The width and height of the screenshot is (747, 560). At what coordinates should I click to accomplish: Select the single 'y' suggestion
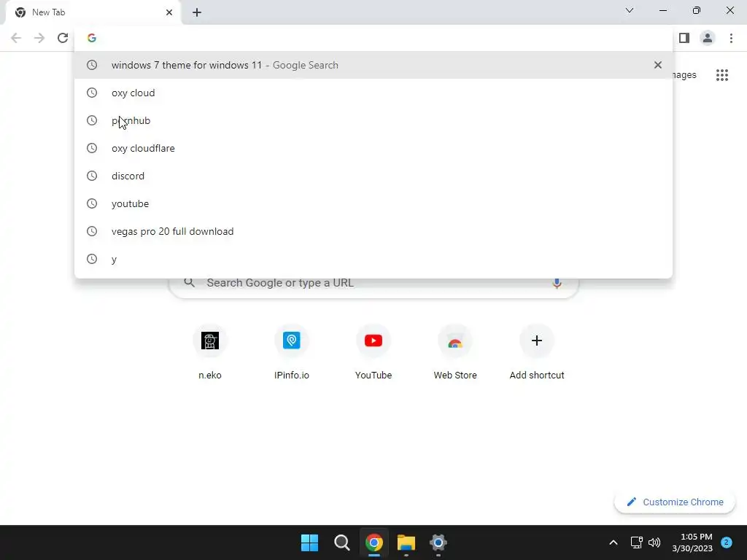(x=373, y=259)
